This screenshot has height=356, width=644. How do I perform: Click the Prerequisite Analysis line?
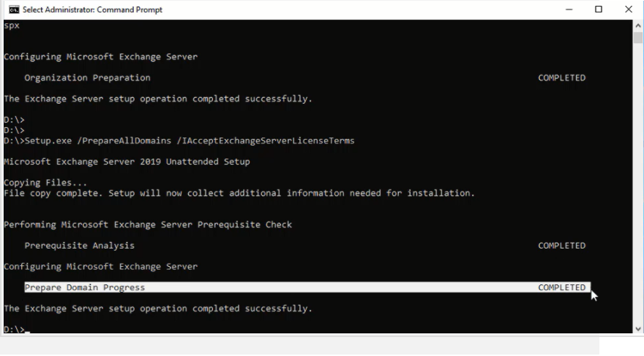(x=79, y=246)
